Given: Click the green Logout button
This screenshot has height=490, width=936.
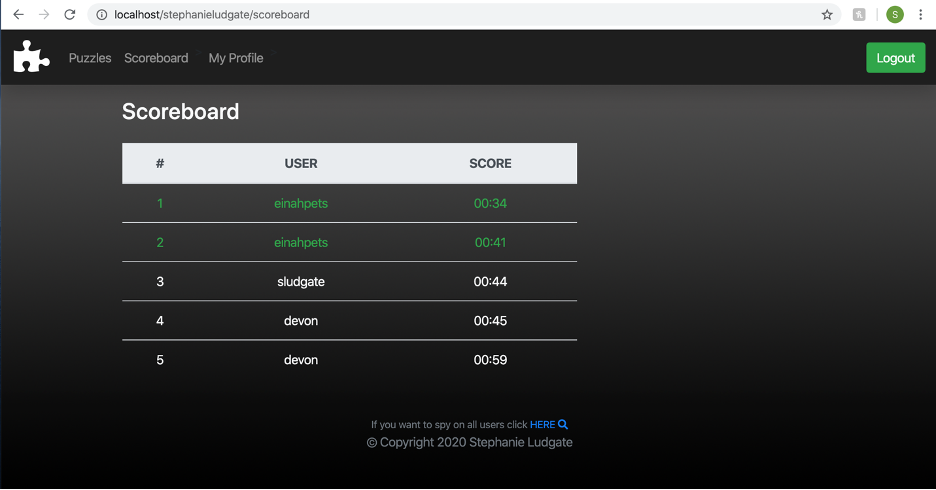Looking at the screenshot, I should coord(895,58).
